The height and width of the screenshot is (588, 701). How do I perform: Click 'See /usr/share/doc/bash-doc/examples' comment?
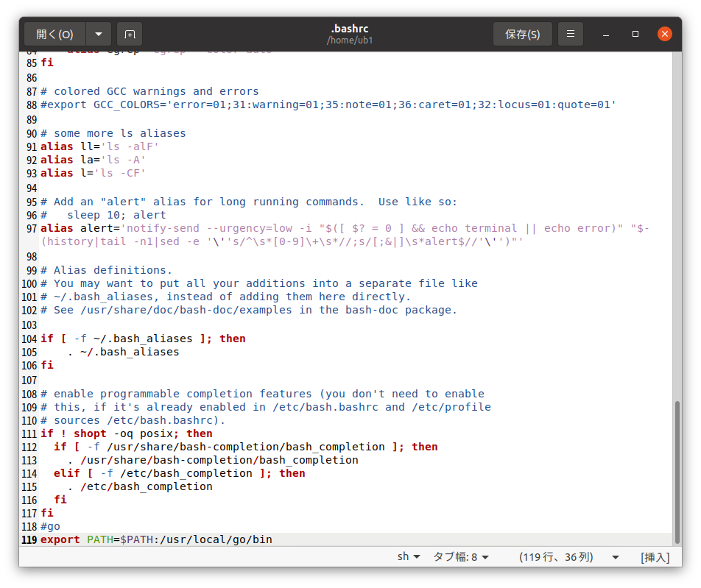tap(249, 310)
